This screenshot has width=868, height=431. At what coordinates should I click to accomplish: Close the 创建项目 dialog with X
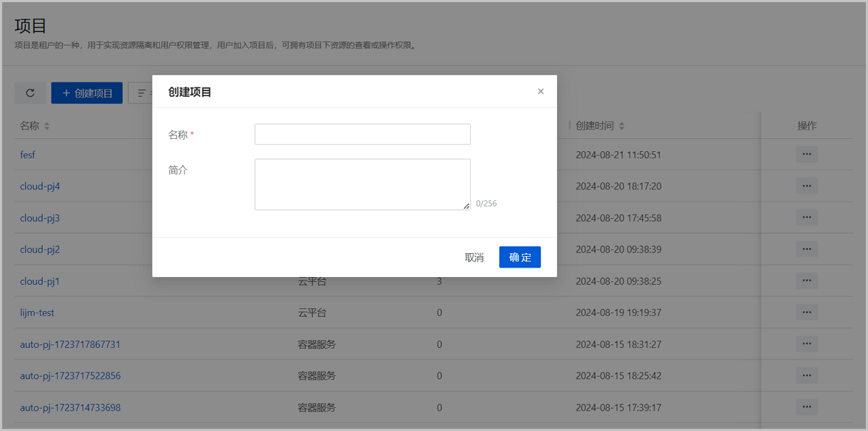coord(540,92)
